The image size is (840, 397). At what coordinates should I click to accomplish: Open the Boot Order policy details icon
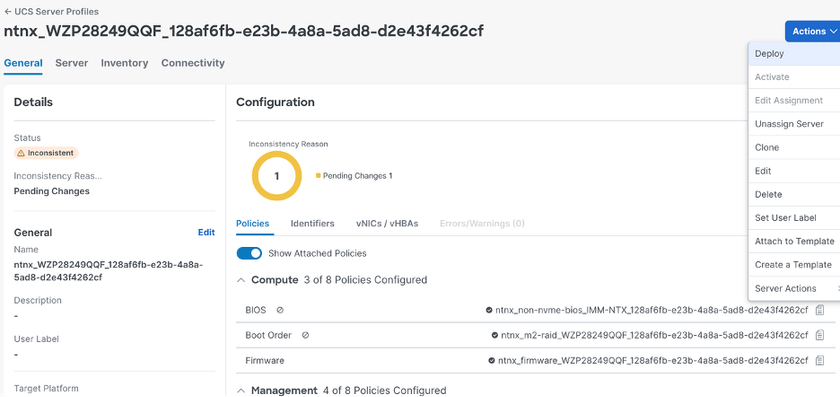click(820, 335)
